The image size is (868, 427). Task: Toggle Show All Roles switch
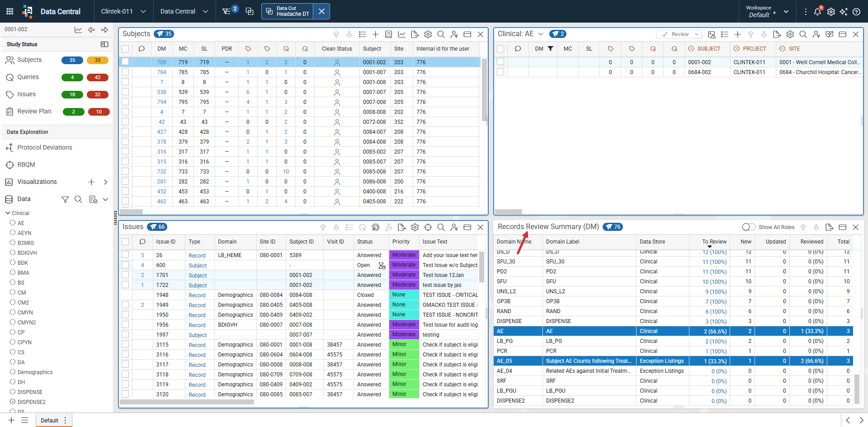pyautogui.click(x=749, y=227)
